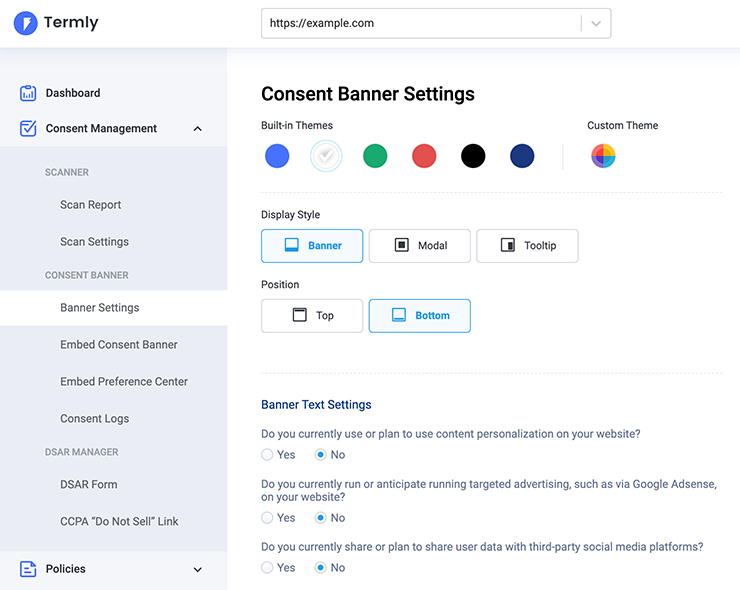Pick the black built-in theme

coord(473,156)
